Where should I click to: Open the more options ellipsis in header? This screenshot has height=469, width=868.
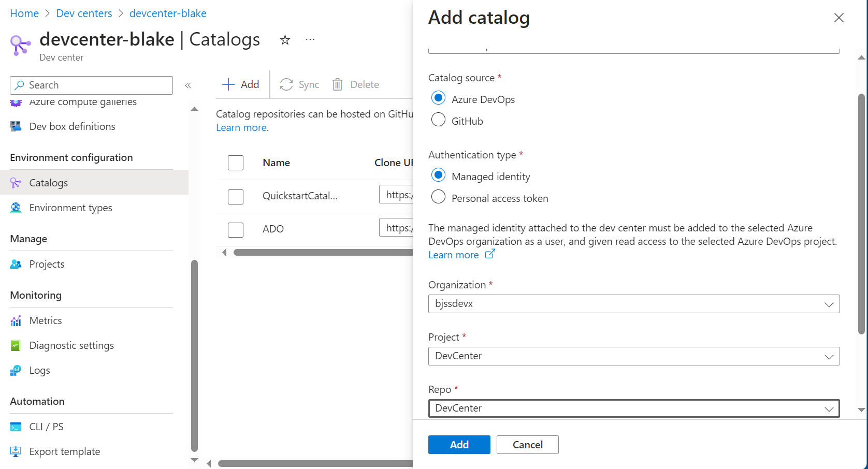(310, 39)
